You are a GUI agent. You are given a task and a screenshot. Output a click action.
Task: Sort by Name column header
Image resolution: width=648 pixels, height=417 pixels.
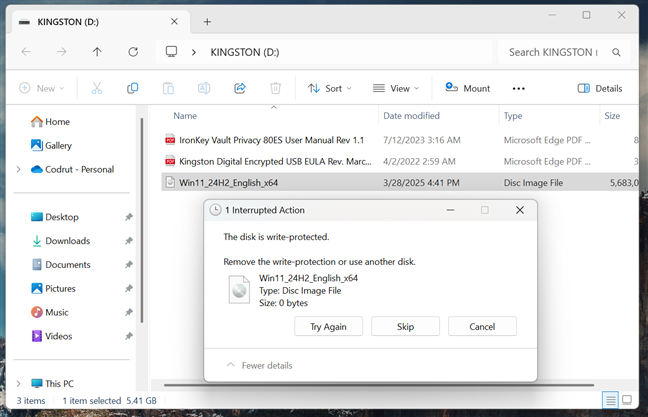[185, 116]
